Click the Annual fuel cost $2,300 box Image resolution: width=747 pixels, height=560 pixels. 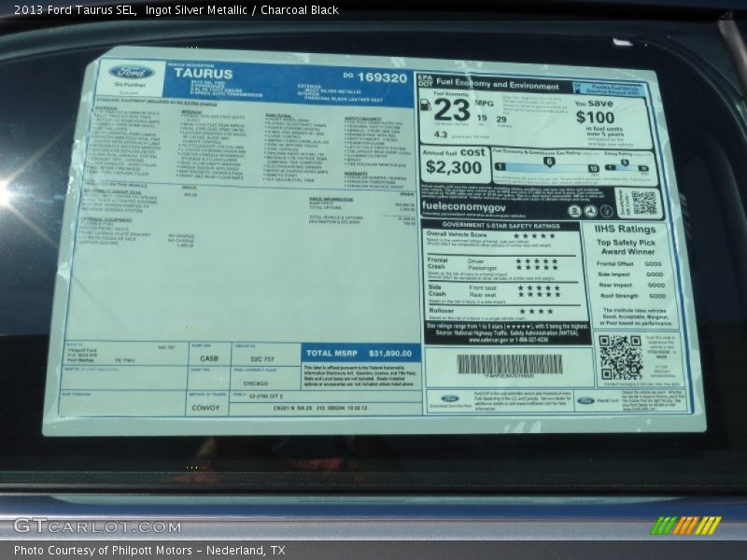coord(453,163)
